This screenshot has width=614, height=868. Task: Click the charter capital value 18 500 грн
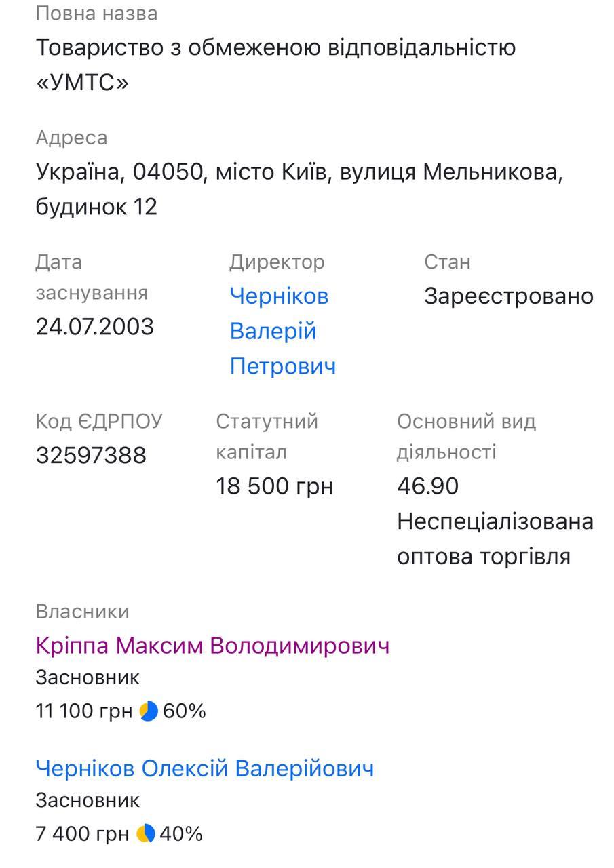275,486
